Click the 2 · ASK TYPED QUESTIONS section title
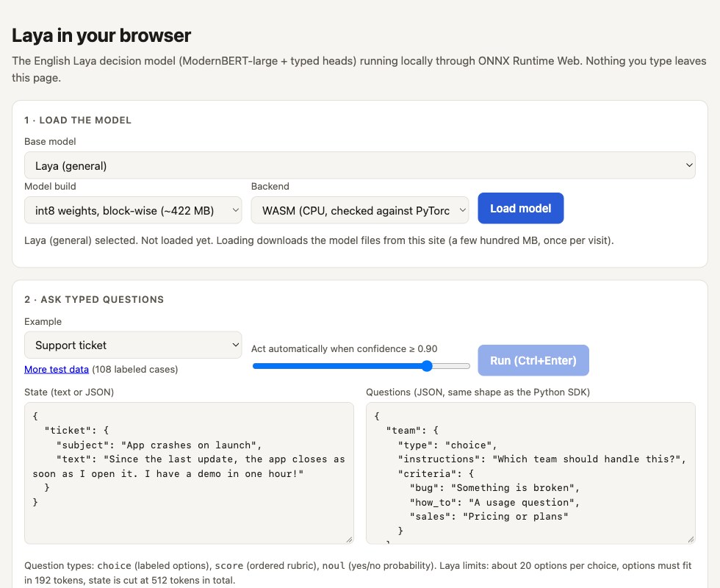The height and width of the screenshot is (588, 720). click(x=94, y=300)
